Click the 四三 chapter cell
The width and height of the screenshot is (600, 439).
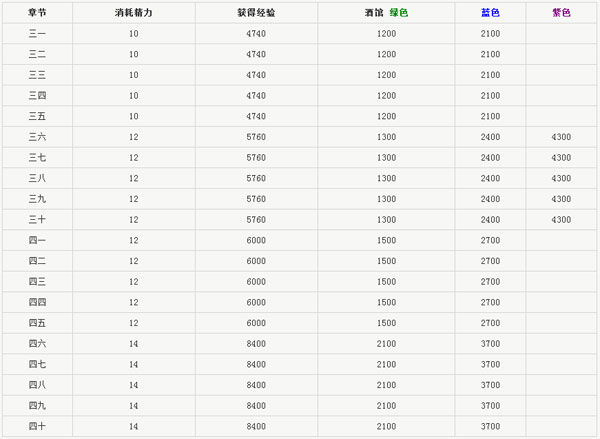(38, 281)
